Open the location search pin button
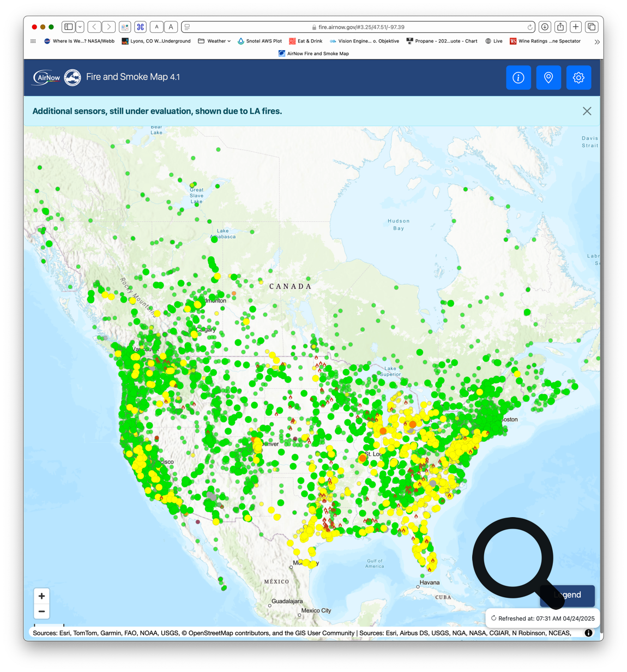 point(548,77)
